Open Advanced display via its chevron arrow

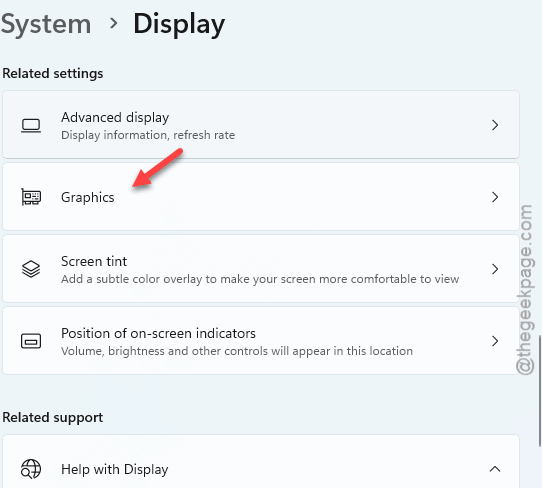tap(495, 125)
